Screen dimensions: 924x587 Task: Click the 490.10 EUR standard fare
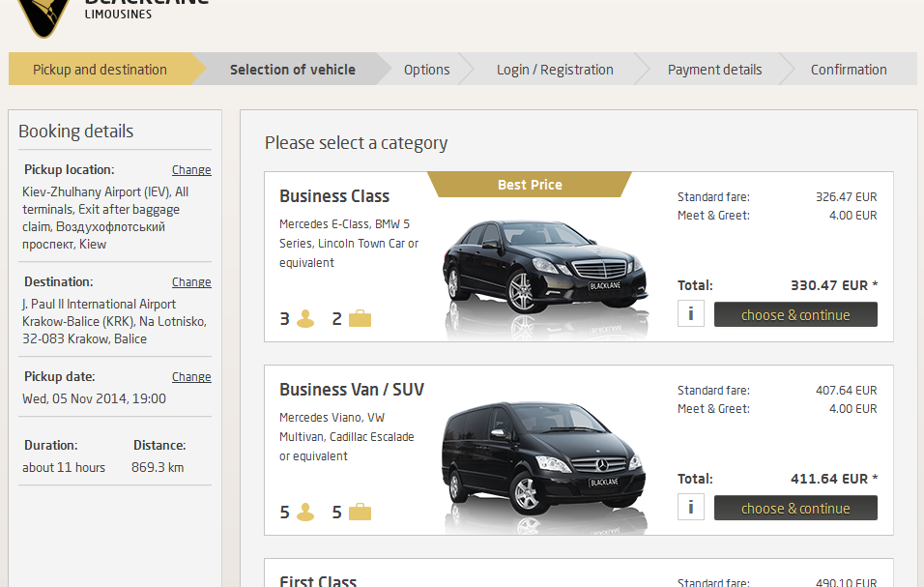[x=847, y=582]
